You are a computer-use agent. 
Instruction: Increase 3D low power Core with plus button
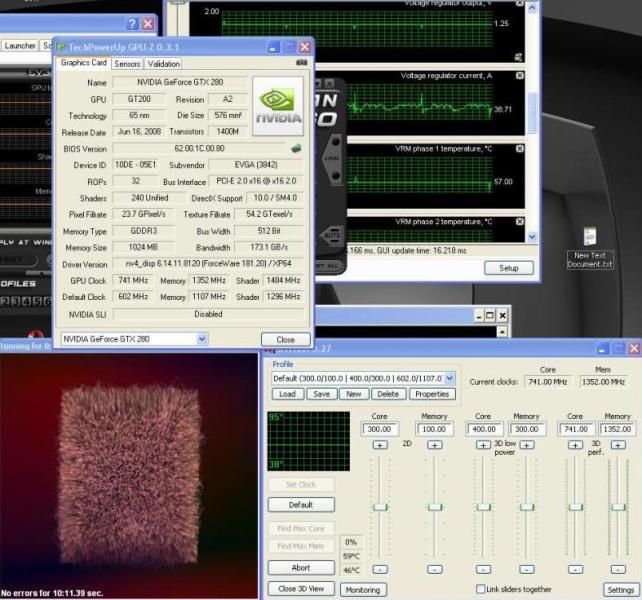pyautogui.click(x=483, y=445)
